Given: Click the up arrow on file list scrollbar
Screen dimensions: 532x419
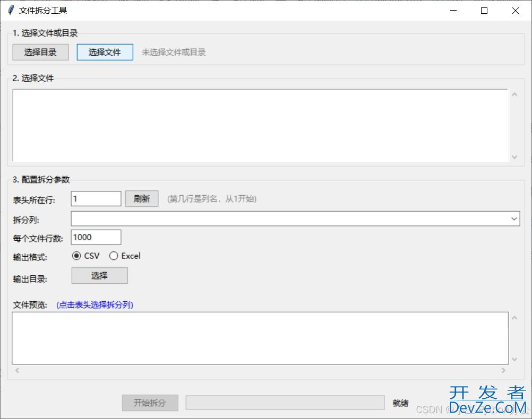Looking at the screenshot, I should point(514,94).
